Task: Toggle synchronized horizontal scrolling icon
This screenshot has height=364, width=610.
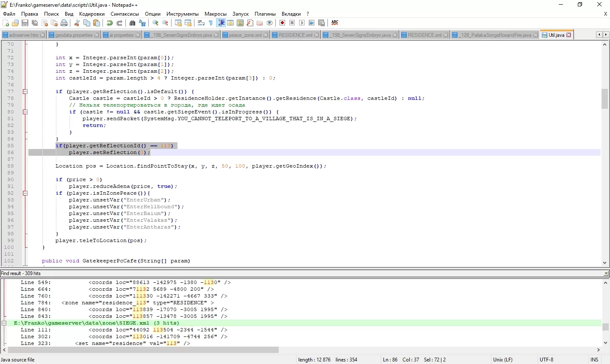Action: coord(188,23)
